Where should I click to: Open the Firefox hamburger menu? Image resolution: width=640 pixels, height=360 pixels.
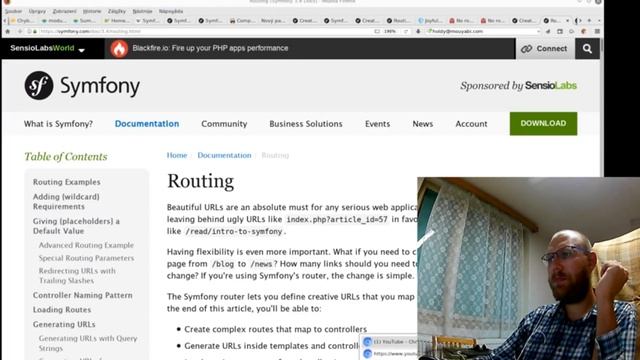click(597, 31)
